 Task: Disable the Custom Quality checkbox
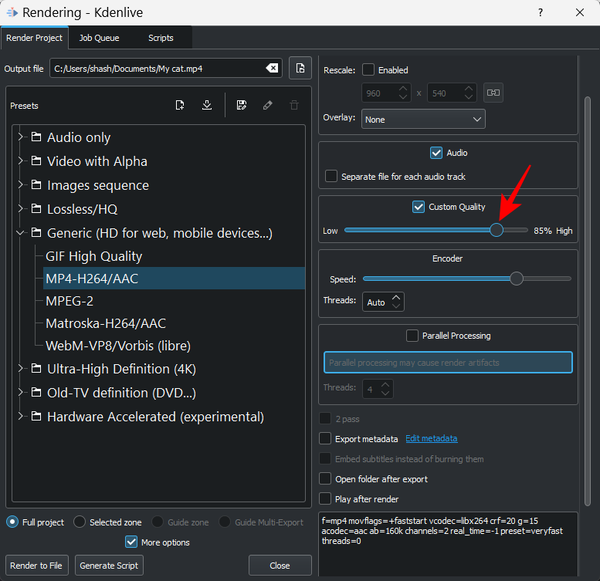click(418, 207)
